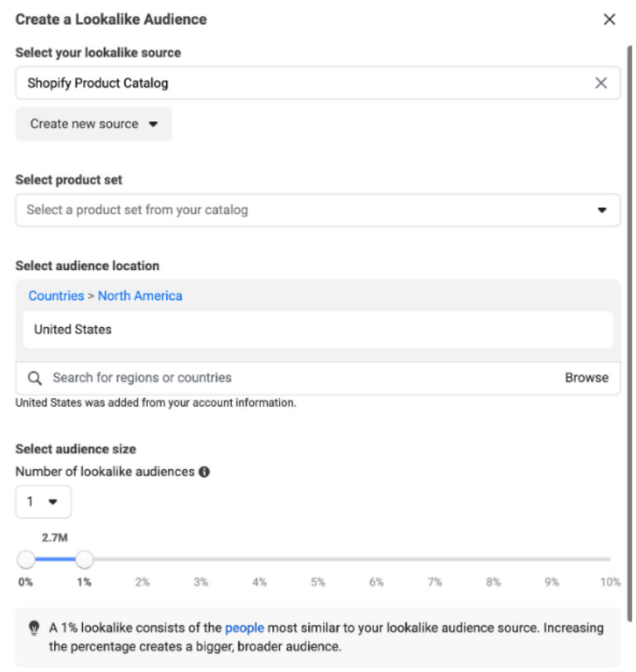The image size is (636, 672).
Task: Open the number of lookalike audiences dropdown
Action: (x=43, y=502)
